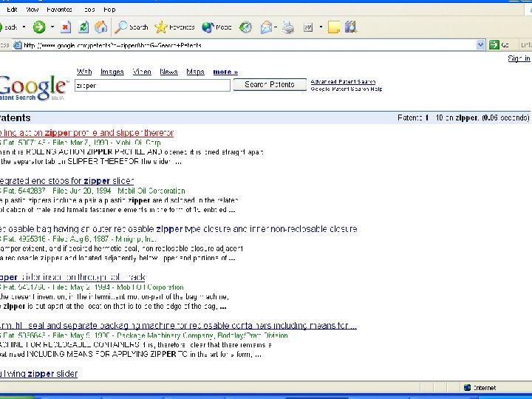Switch to Google Maps link
Viewport: 532px width, 399px height.
[195, 72]
